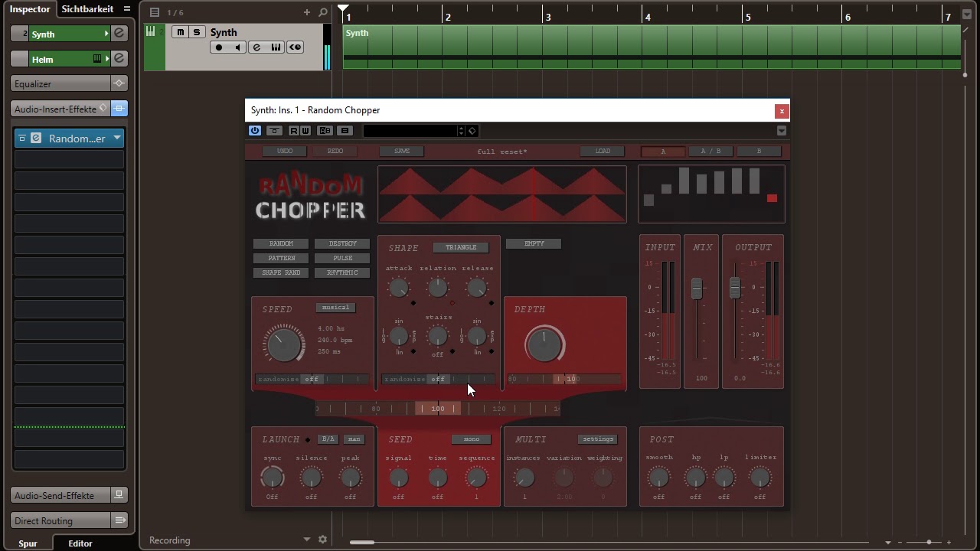Open the Direct Routing section icon
Image resolution: width=980 pixels, height=551 pixels.
point(119,520)
